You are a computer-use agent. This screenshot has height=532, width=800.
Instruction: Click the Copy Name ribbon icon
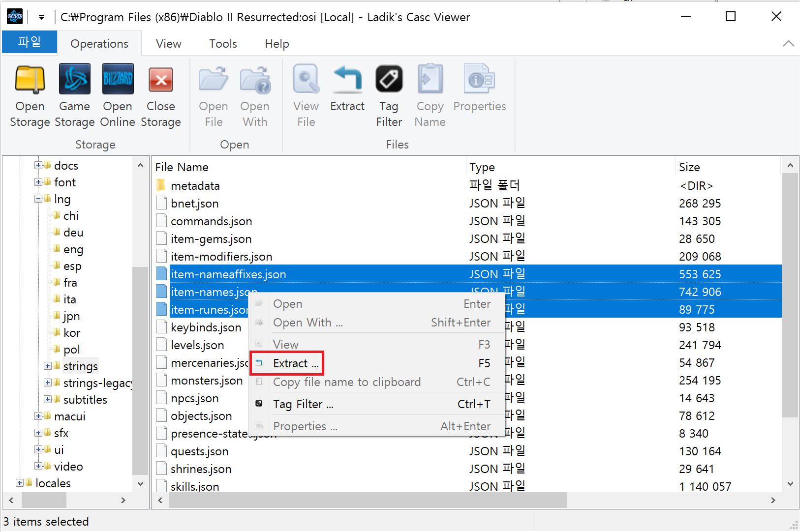(430, 79)
